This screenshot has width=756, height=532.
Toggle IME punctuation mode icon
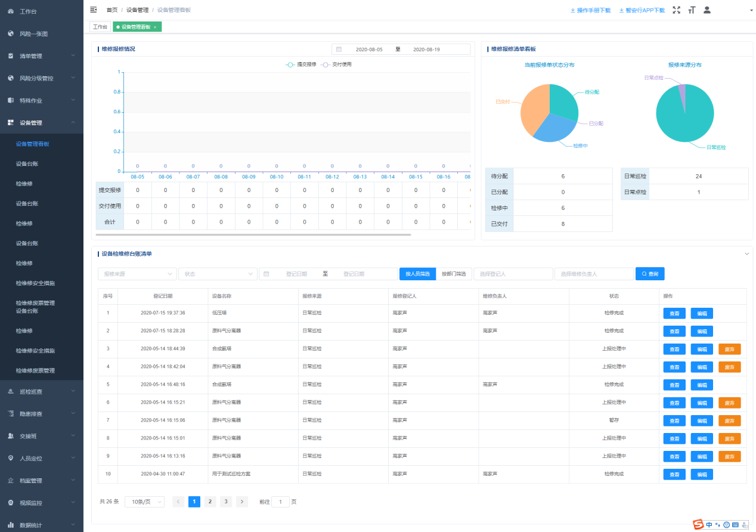point(718,525)
